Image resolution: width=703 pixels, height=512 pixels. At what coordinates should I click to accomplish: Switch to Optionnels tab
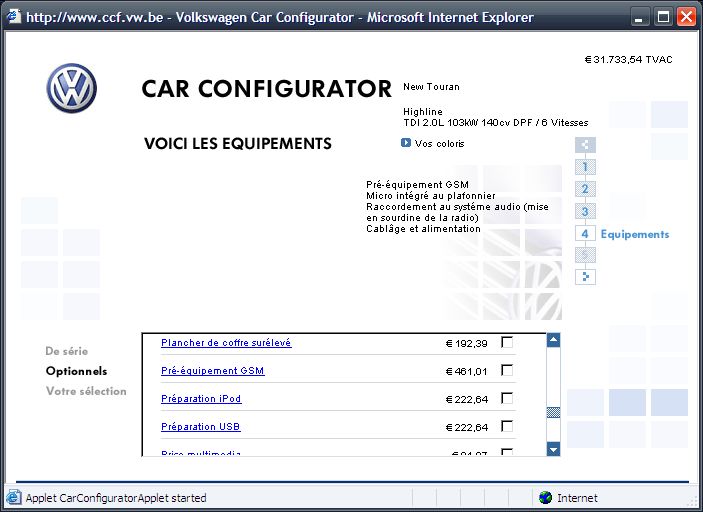click(76, 371)
